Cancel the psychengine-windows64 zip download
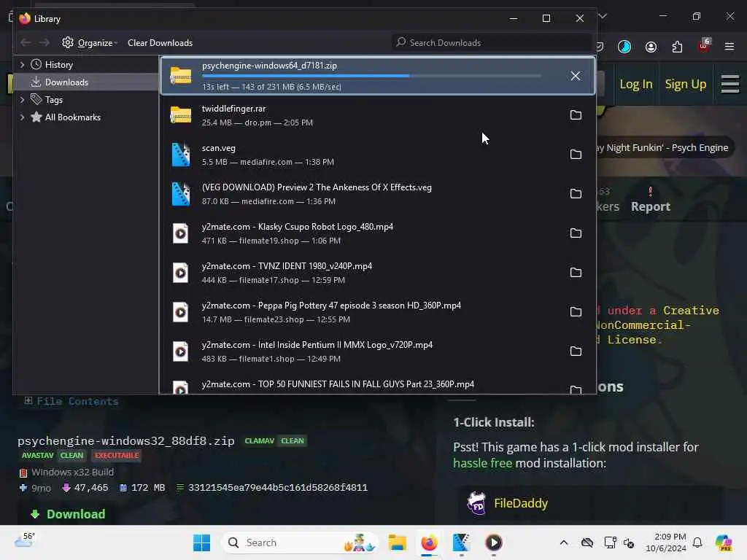Screen dimensions: 747x560 point(575,76)
